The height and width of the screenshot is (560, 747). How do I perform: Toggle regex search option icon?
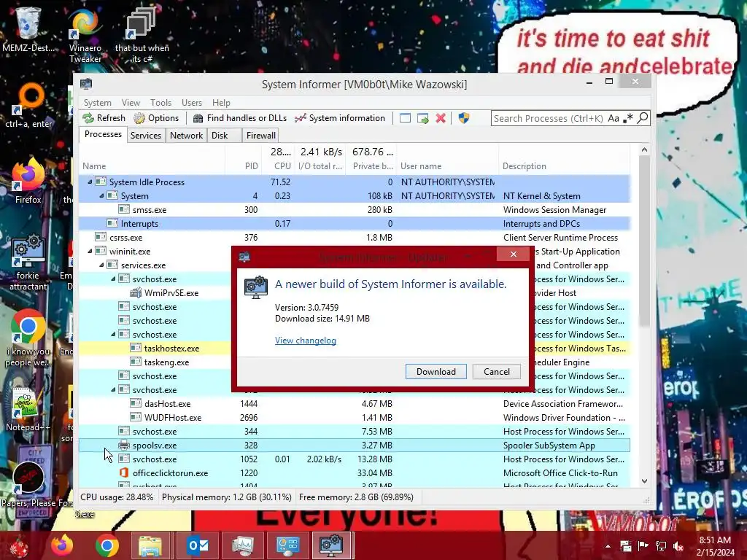pyautogui.click(x=628, y=118)
